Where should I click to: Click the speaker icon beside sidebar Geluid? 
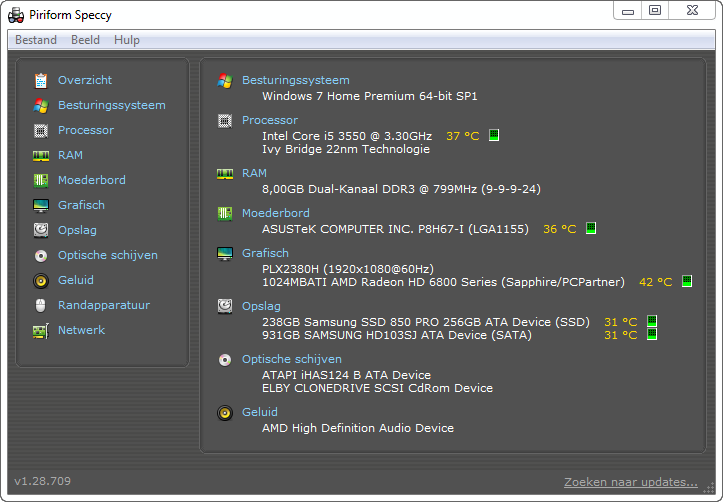click(41, 281)
